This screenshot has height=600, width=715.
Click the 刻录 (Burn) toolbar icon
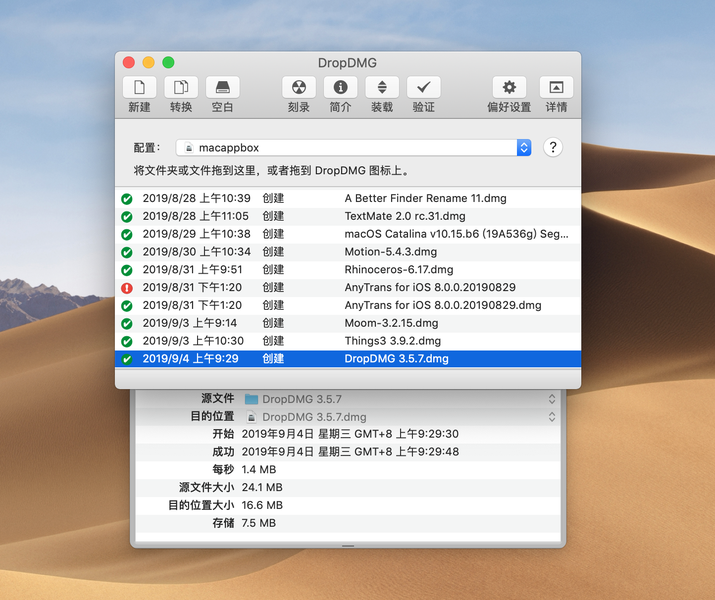click(x=299, y=87)
